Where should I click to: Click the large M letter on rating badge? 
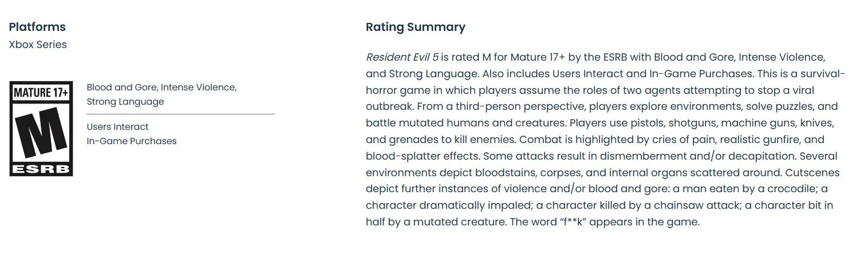[x=41, y=133]
